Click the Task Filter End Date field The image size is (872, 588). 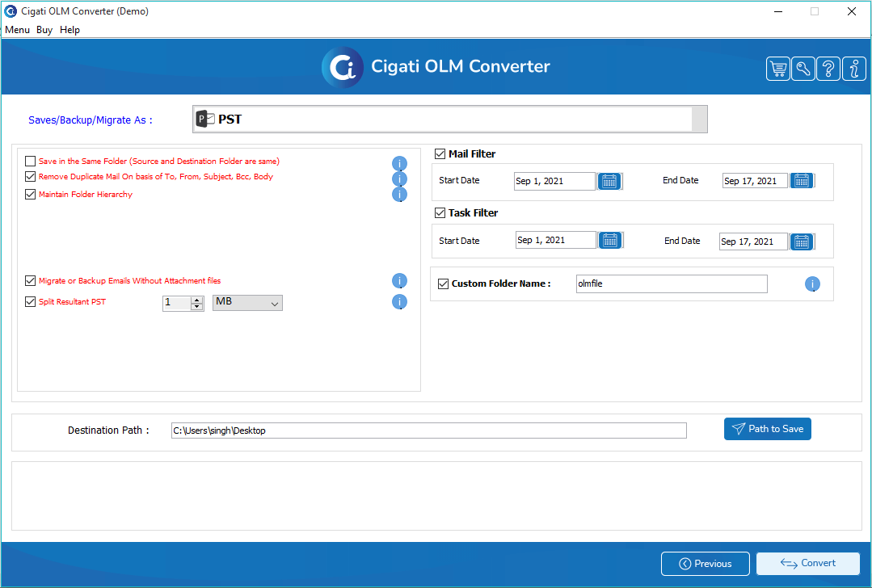753,241
